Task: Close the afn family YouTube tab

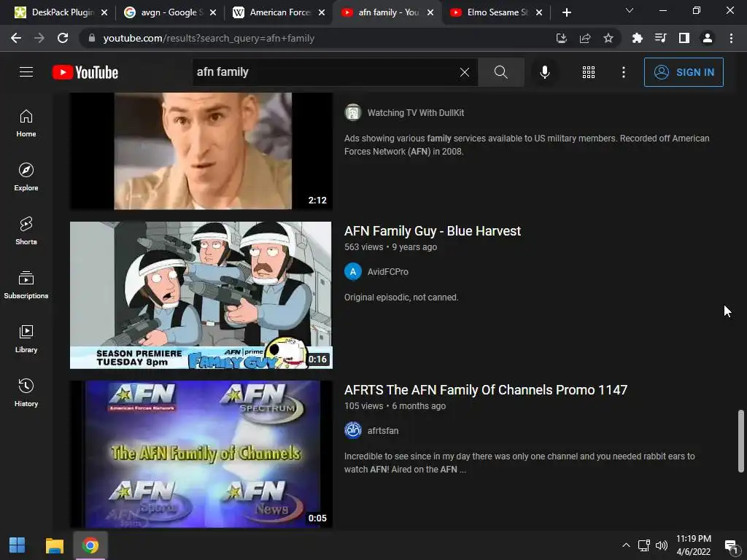Action: [430, 12]
